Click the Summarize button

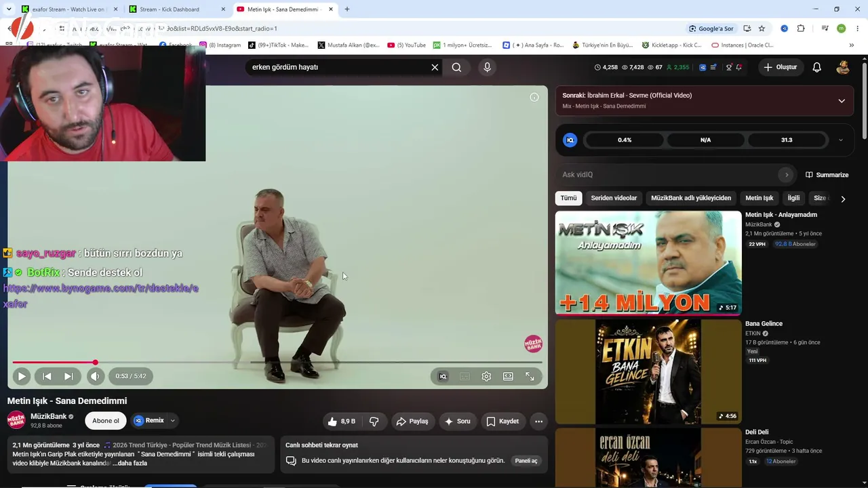[827, 175]
